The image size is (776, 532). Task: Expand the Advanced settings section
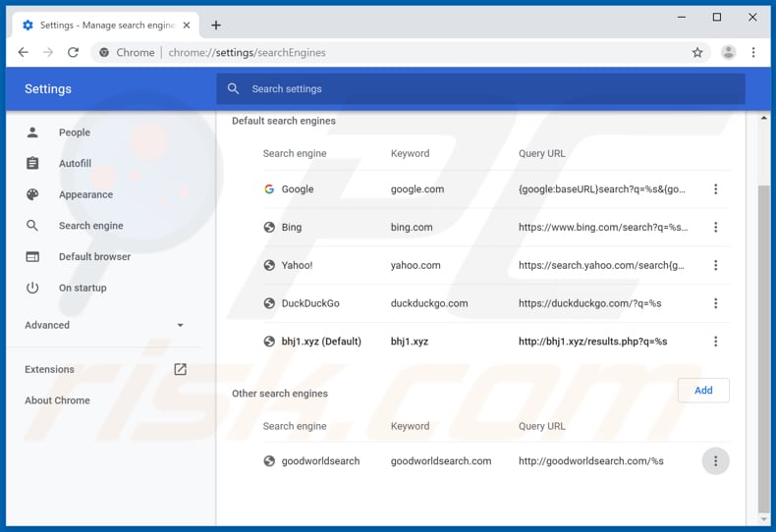pyautogui.click(x=104, y=325)
